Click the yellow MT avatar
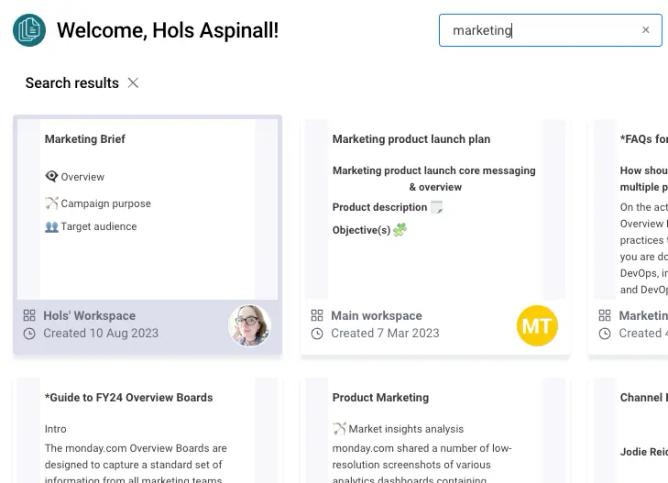Image resolution: width=668 pixels, height=483 pixels. [537, 325]
